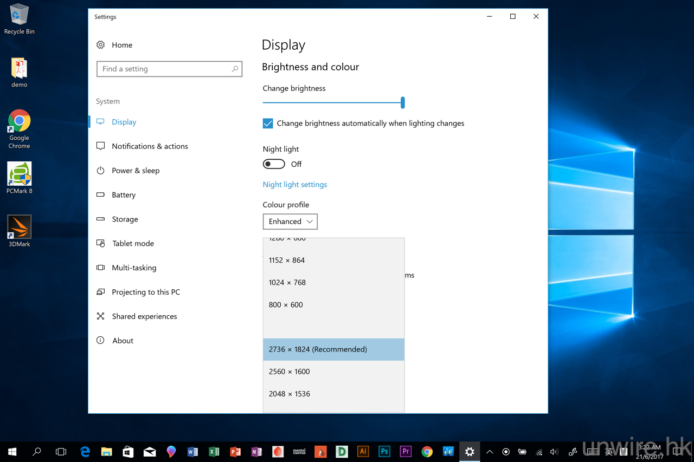Click the magnifier icon in the search box
The image size is (694, 462).
(x=235, y=69)
